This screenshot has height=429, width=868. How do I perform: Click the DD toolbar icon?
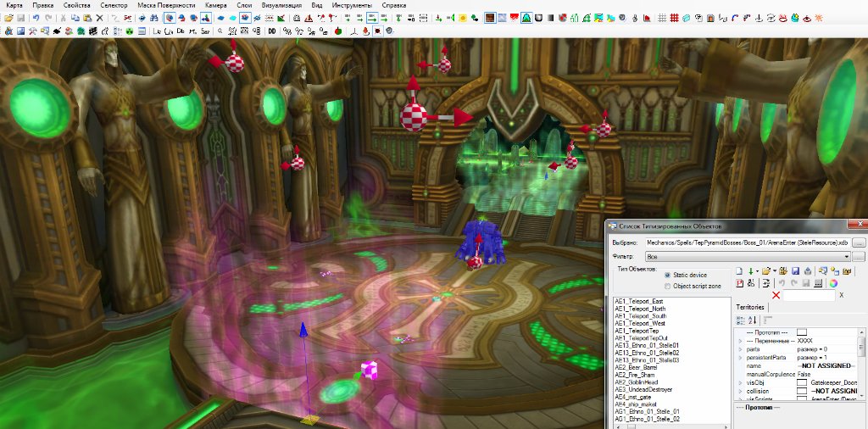click(272, 31)
